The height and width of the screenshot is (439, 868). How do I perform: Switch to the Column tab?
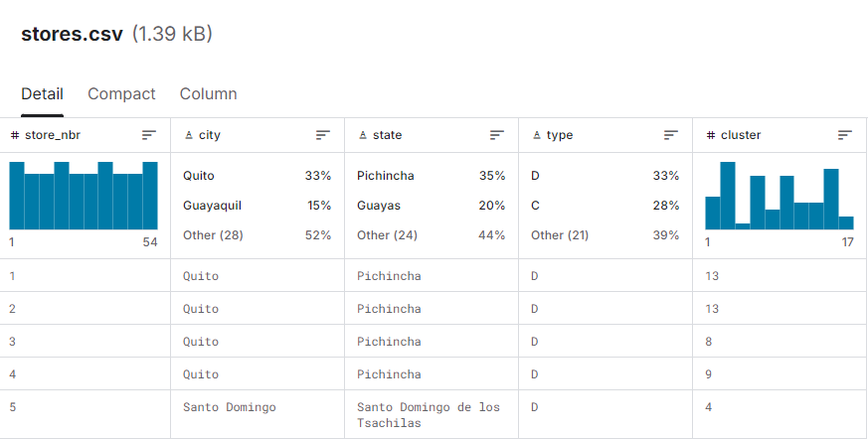coord(208,94)
